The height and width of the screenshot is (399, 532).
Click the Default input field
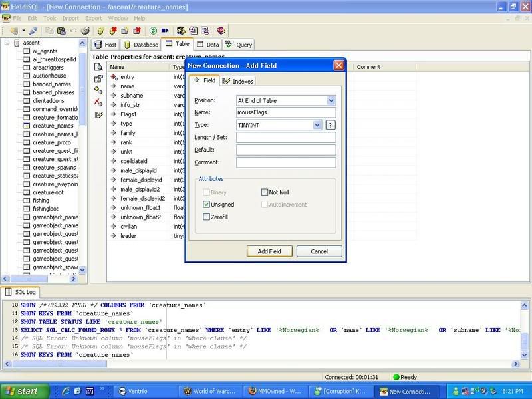pyautogui.click(x=286, y=150)
